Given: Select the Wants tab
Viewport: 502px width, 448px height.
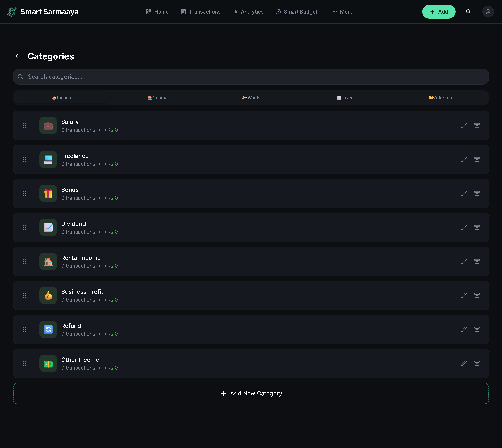Looking at the screenshot, I should 251,98.
